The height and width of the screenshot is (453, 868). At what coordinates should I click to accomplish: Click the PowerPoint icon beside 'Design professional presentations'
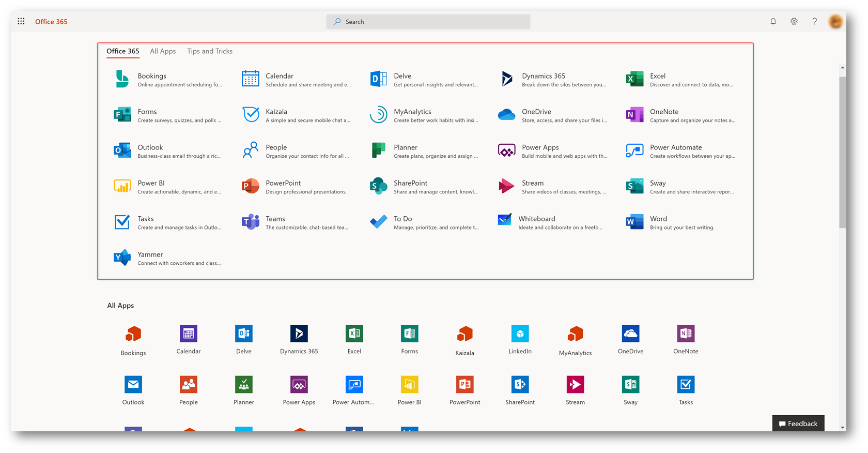251,186
